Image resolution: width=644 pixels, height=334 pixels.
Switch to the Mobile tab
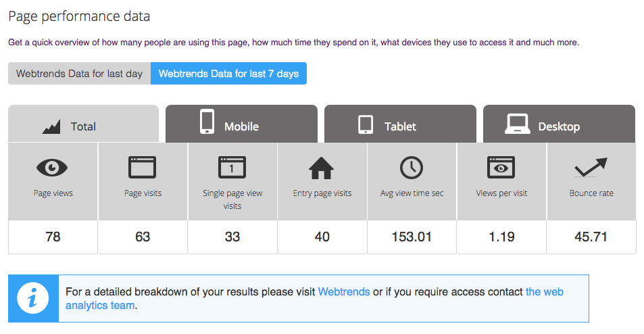[241, 126]
